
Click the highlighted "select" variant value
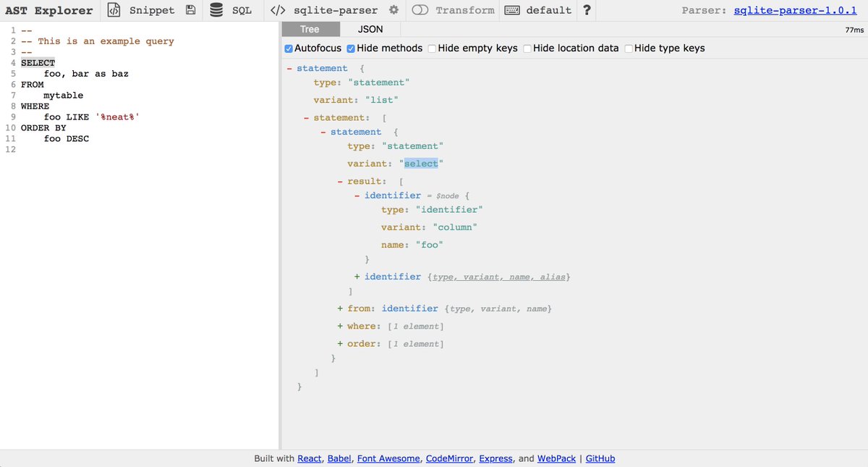pos(421,164)
